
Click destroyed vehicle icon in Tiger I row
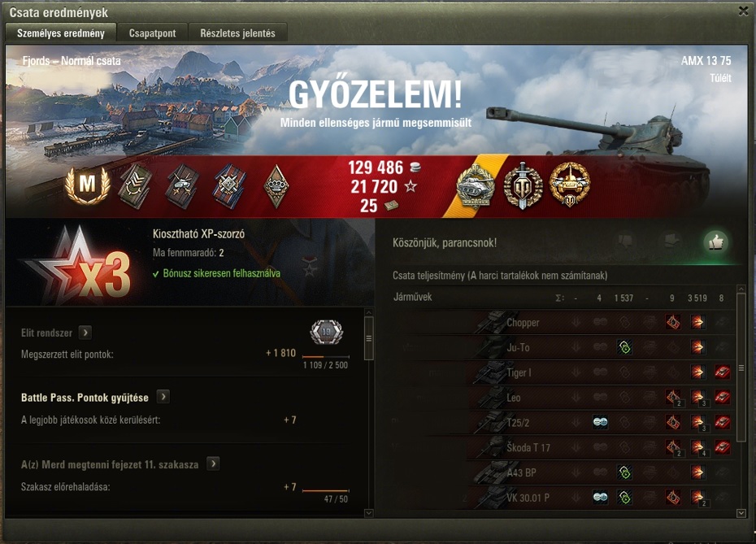point(722,372)
